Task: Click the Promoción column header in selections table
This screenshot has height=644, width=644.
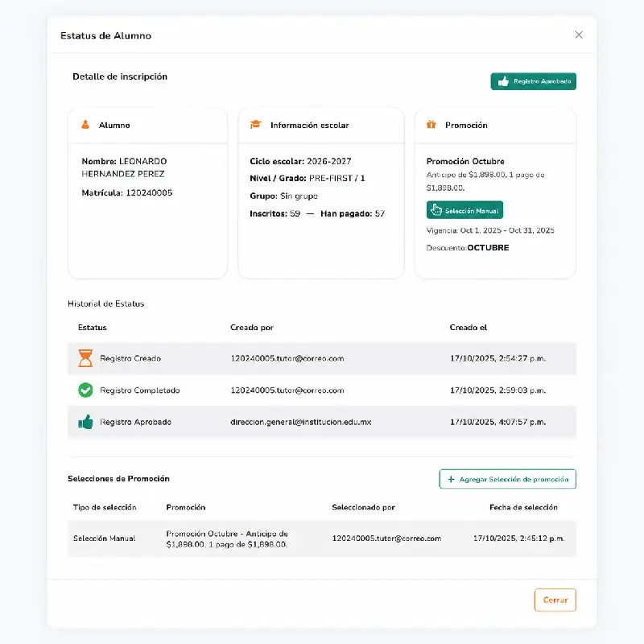Action: click(186, 507)
